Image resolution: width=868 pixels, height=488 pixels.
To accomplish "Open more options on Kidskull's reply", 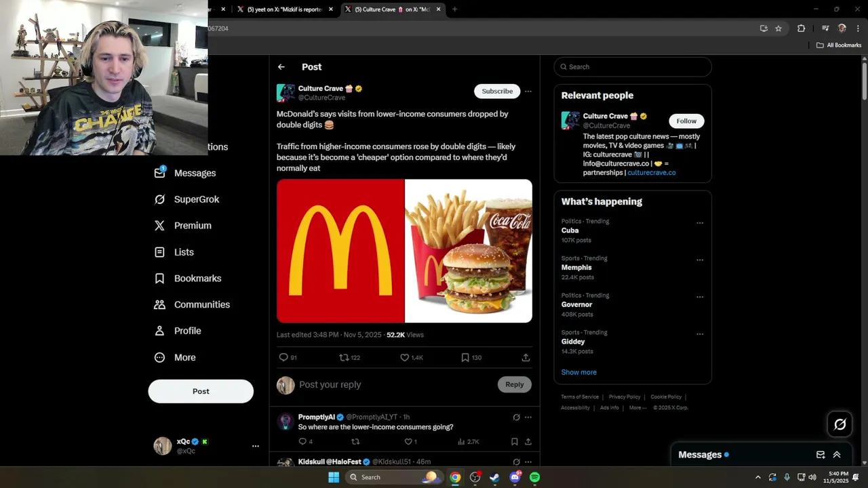I will 528,462.
